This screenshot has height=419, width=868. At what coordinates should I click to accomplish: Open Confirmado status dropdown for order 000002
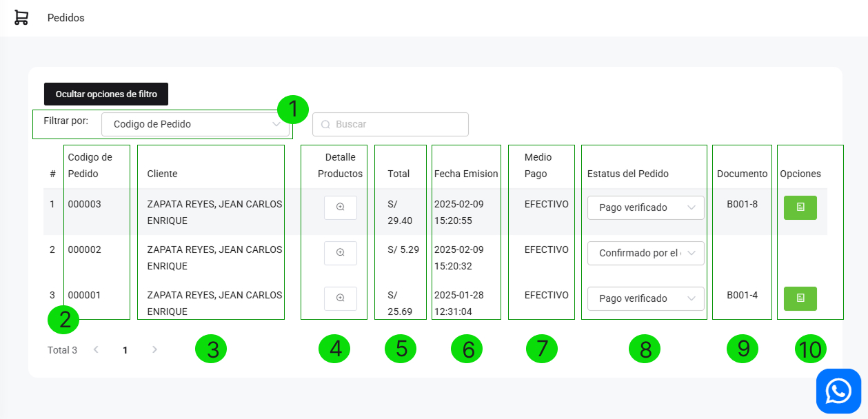[645, 253]
